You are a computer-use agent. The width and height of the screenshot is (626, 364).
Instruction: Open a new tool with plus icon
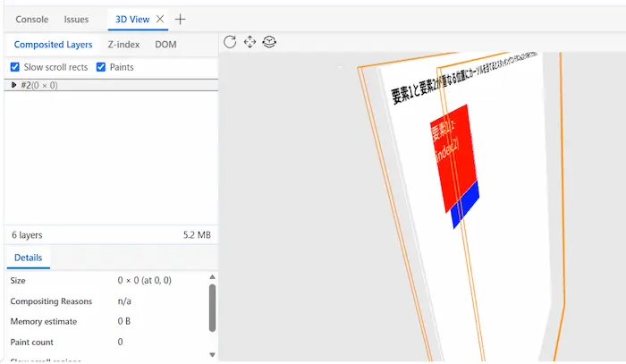pyautogui.click(x=181, y=19)
